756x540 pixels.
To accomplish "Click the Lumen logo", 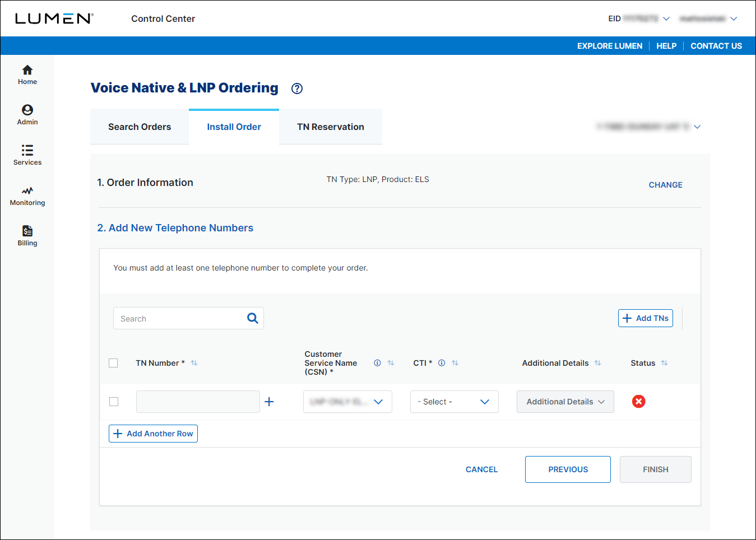I will pos(54,18).
